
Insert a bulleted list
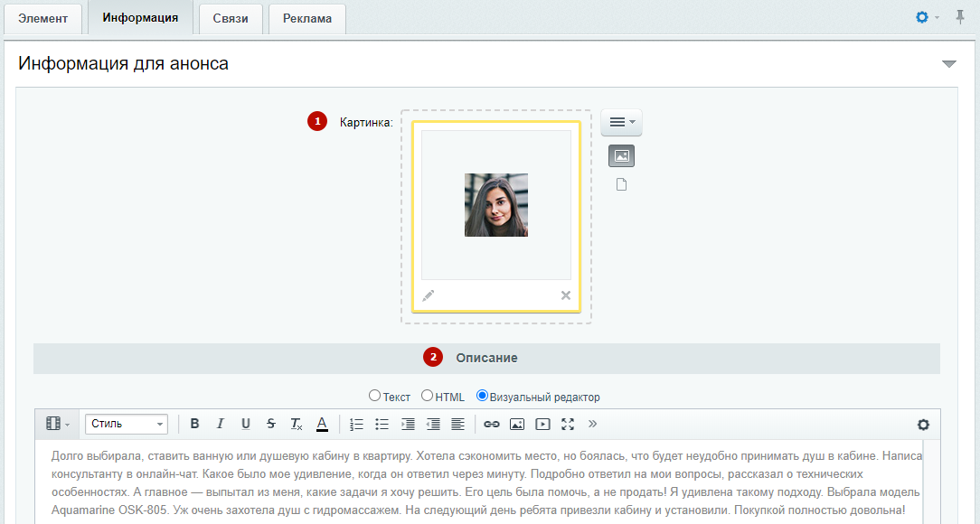point(382,424)
